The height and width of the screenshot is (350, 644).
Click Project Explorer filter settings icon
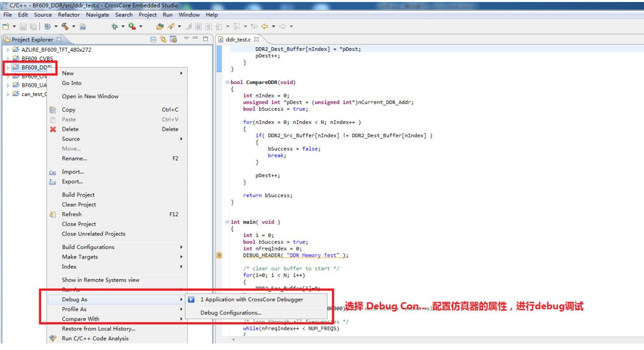point(173,39)
